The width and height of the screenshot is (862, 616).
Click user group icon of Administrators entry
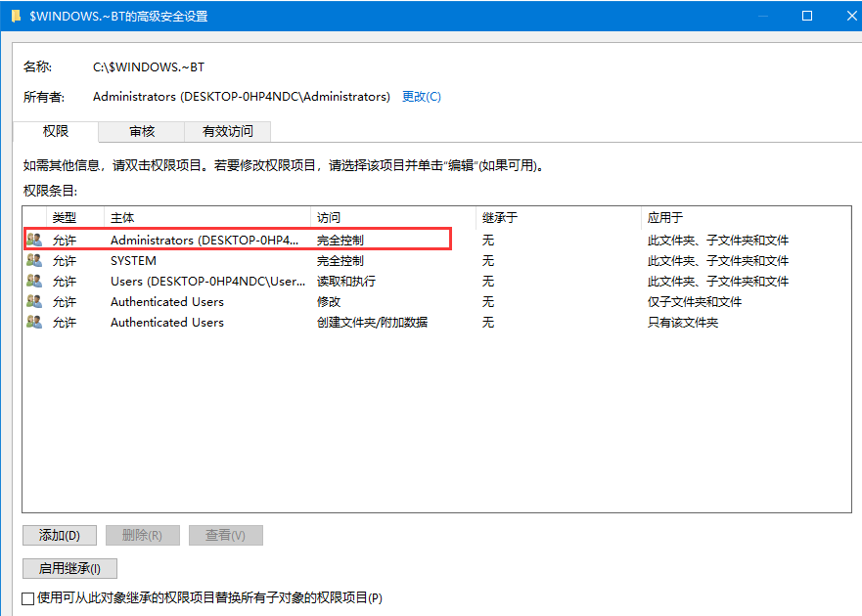pos(34,240)
